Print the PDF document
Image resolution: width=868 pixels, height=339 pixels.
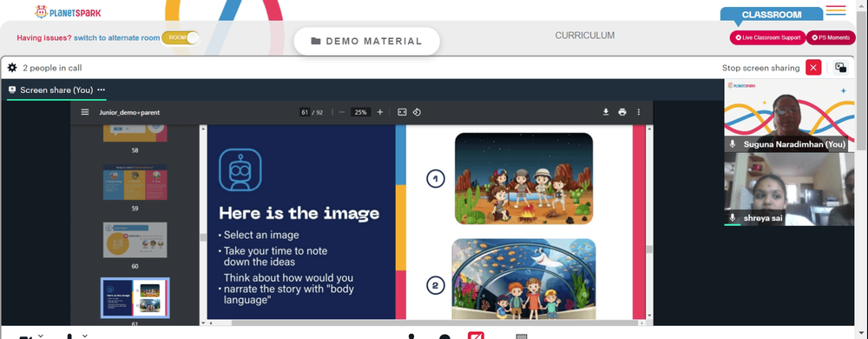(622, 112)
